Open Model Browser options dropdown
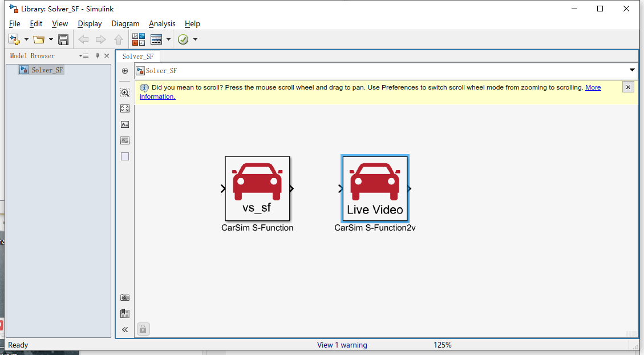Image resolution: width=644 pixels, height=355 pixels. tap(84, 56)
